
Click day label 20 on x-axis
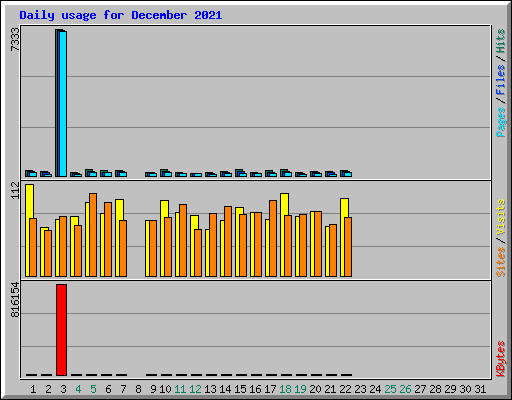click(315, 389)
